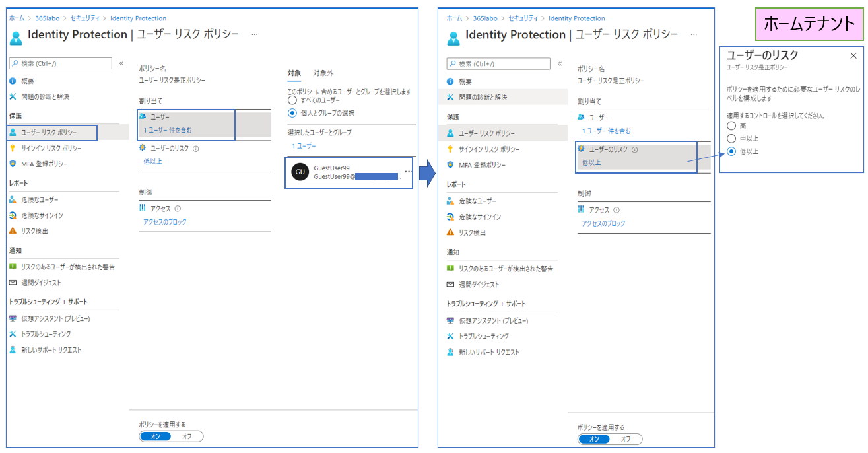Click search box in left window

coord(61,63)
